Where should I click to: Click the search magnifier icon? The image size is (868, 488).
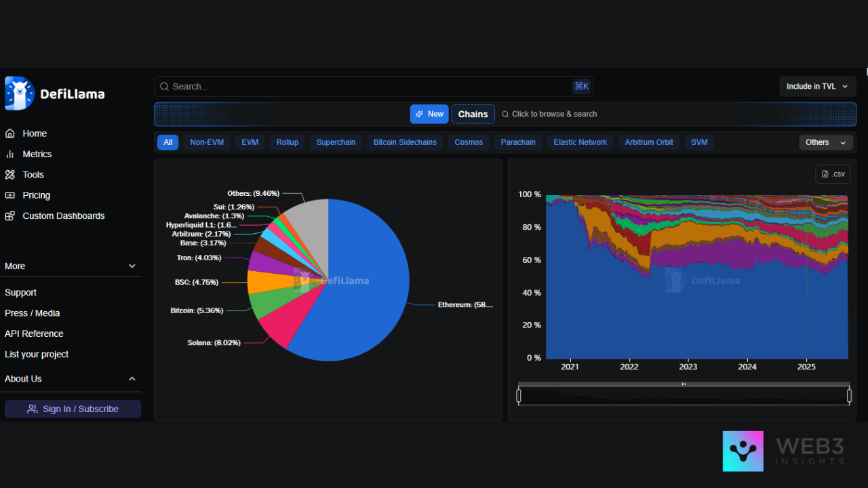tap(164, 87)
